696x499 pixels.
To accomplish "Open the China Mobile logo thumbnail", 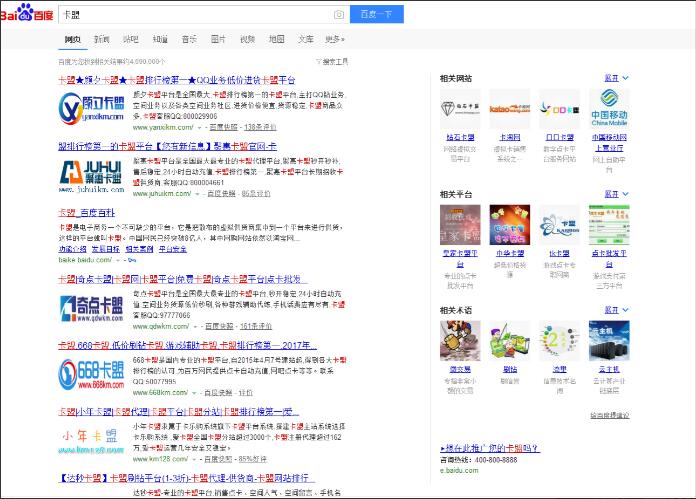I will tap(609, 109).
